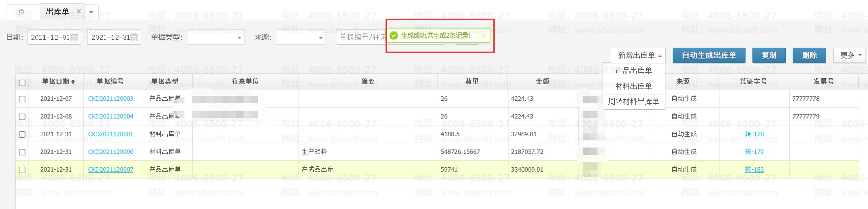Check the row for CKD2021120003

point(22,99)
